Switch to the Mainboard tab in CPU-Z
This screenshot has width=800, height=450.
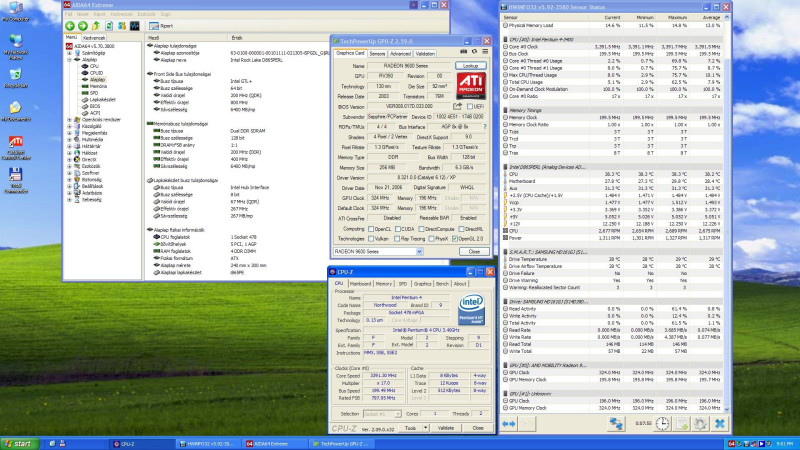point(360,284)
